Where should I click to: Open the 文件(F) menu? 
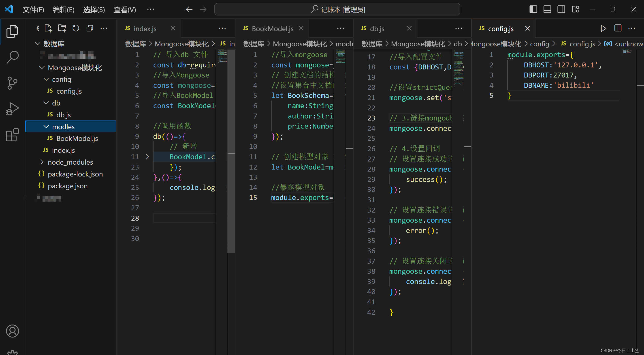coord(33,9)
